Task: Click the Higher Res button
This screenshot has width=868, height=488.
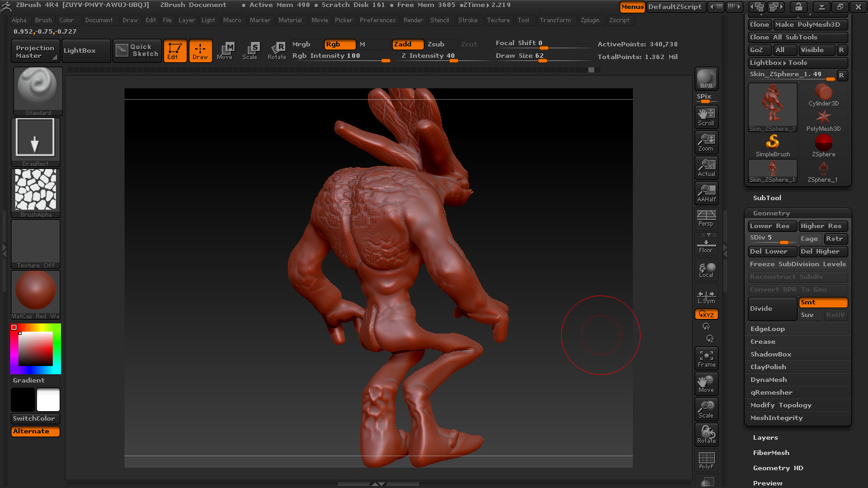Action: pos(824,226)
